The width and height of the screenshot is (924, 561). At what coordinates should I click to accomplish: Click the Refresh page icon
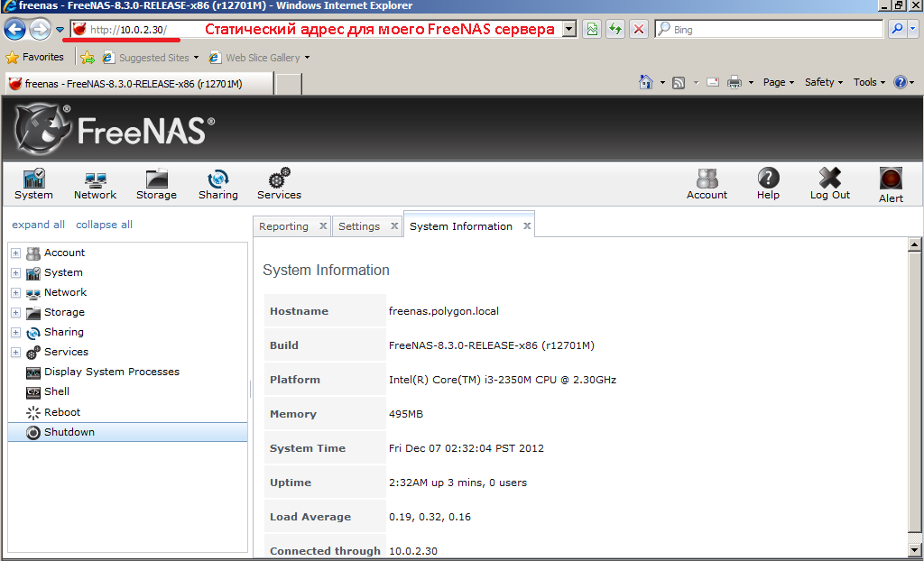pyautogui.click(x=615, y=29)
